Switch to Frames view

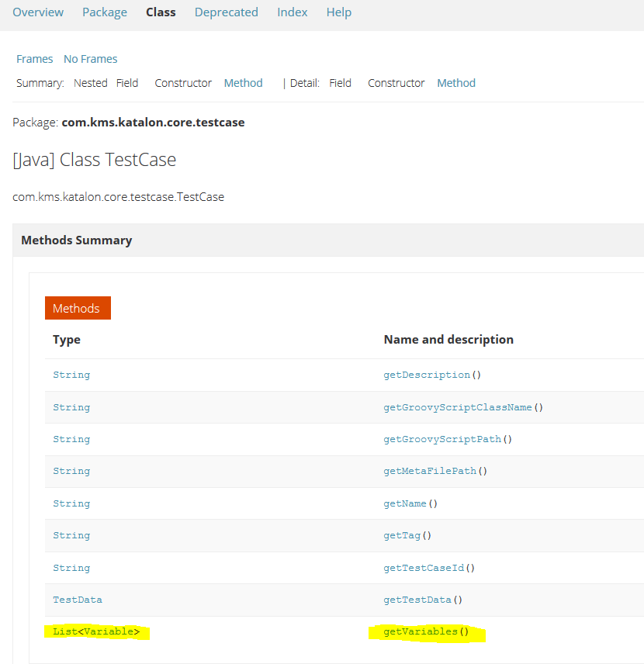[35, 59]
